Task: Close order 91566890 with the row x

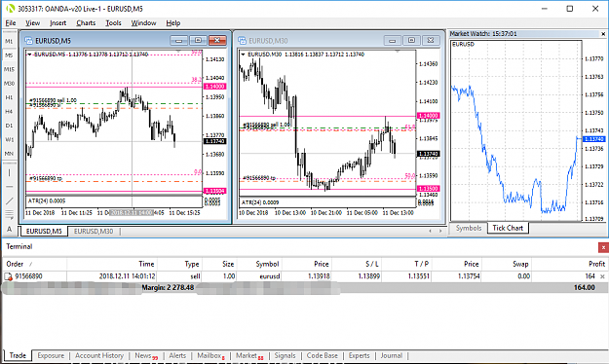Action: tap(602, 276)
